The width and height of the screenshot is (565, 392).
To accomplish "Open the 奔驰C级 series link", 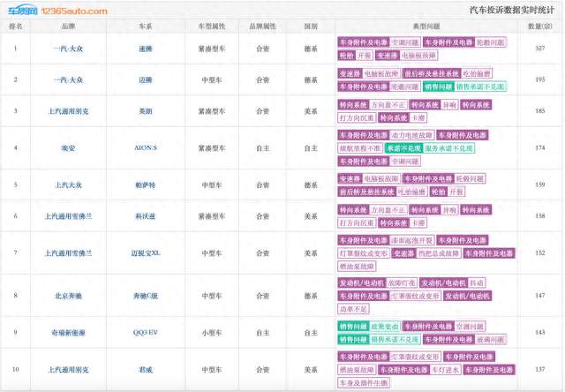I will 145,296.
